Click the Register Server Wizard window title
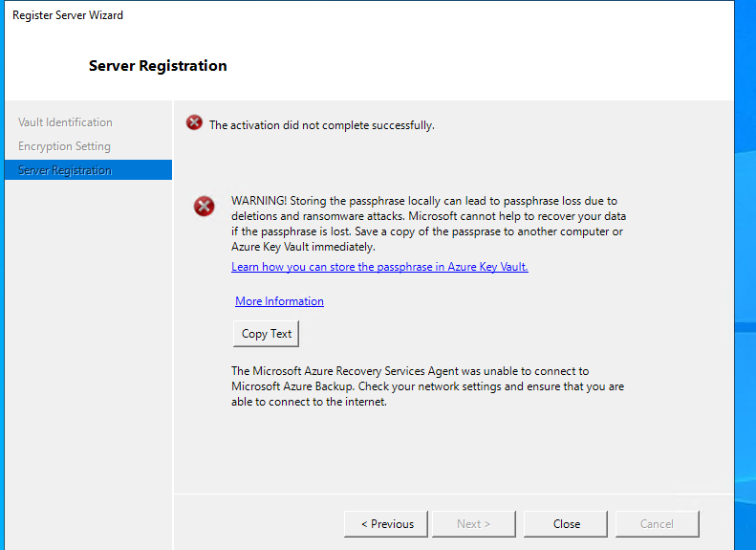Viewport: 756px width, 550px height. click(x=68, y=15)
